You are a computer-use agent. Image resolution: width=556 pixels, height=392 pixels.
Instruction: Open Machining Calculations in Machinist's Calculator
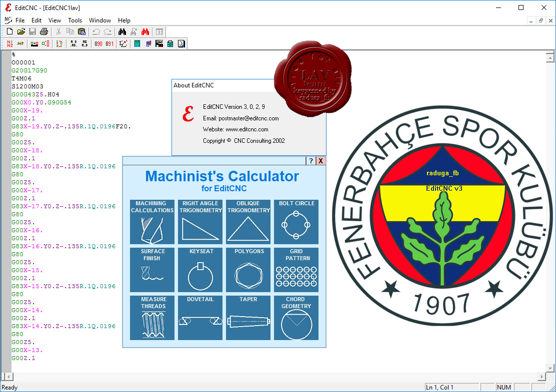pos(152,222)
